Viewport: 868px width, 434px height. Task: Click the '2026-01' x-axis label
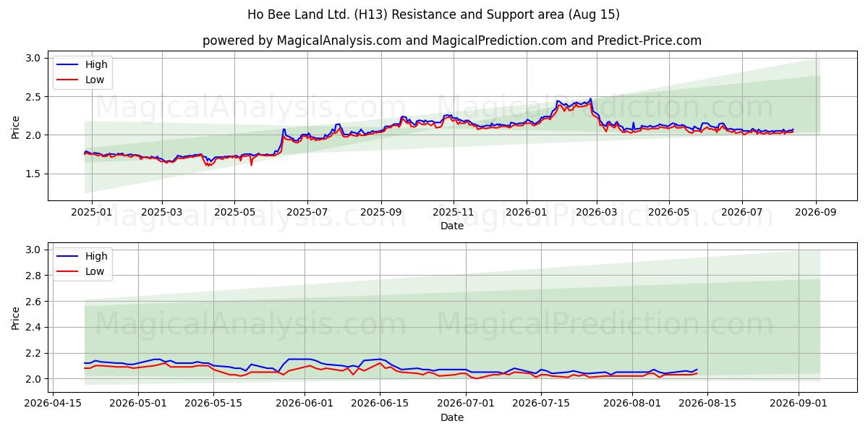pyautogui.click(x=527, y=212)
